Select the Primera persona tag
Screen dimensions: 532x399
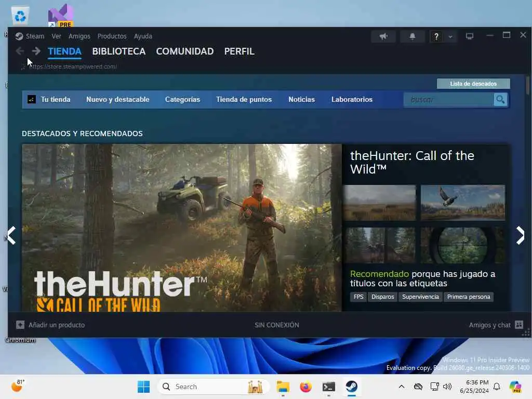[469, 297]
